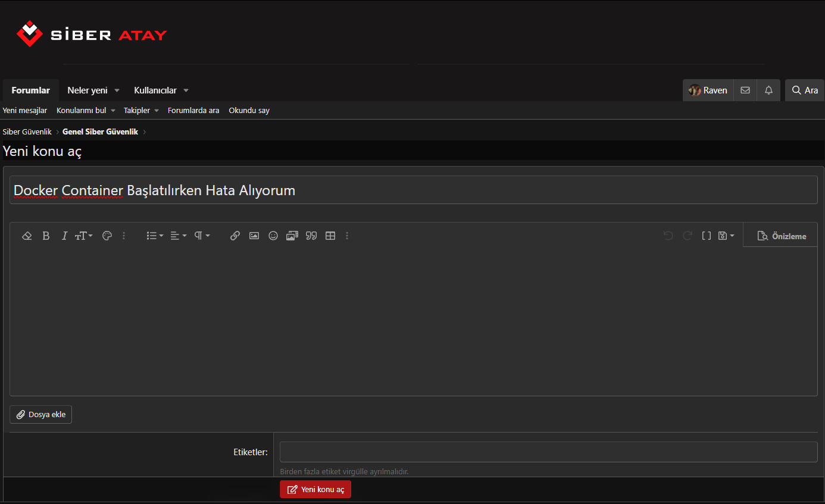Viewport: 825px width, 504px height.
Task: Expand the Takipler dropdown arrow
Action: 157,111
